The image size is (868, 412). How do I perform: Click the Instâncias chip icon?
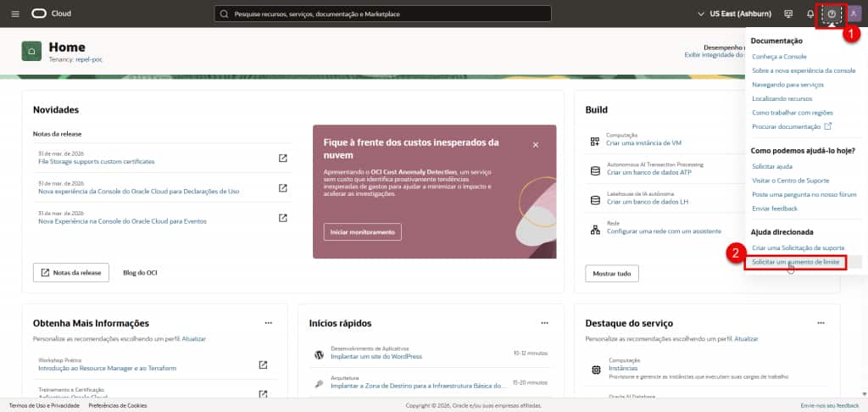tap(596, 370)
